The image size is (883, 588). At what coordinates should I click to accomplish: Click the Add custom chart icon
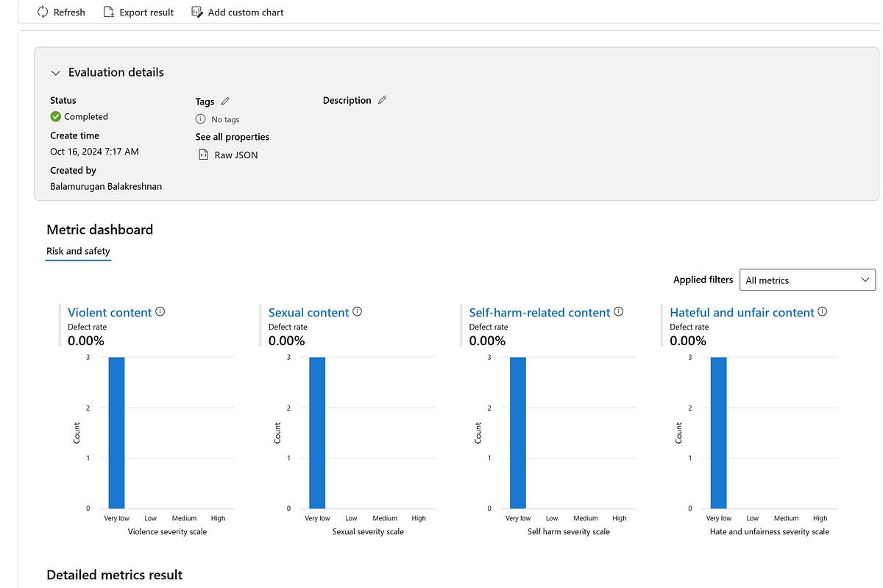pos(196,12)
